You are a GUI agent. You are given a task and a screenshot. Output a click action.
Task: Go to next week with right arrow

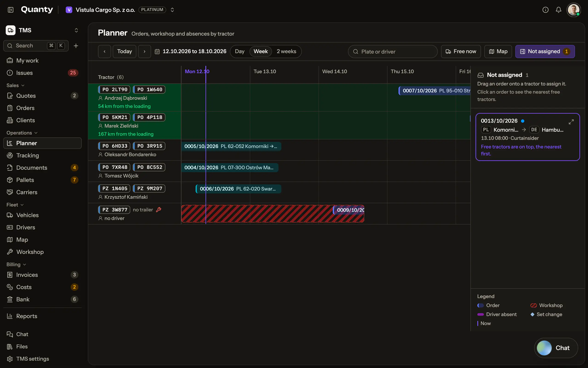144,51
